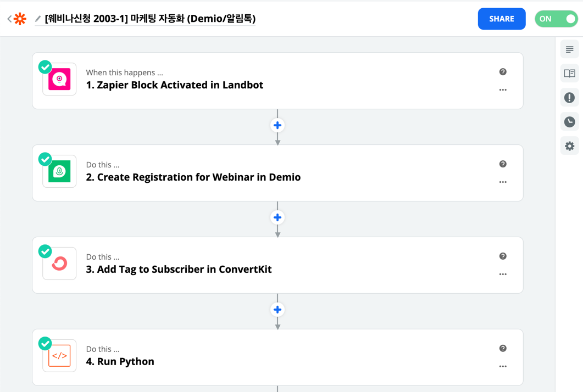
Task: Open three-dot menu for Demio step
Action: click(x=503, y=182)
